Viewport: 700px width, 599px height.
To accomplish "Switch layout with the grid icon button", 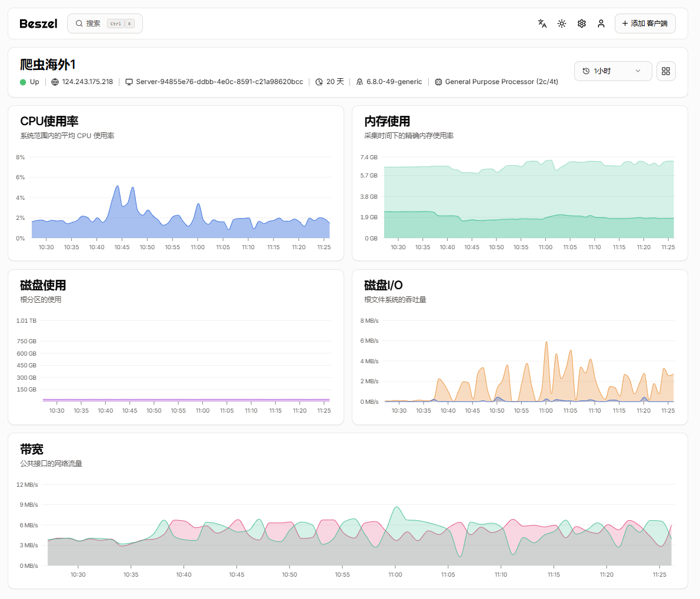I will coord(666,71).
